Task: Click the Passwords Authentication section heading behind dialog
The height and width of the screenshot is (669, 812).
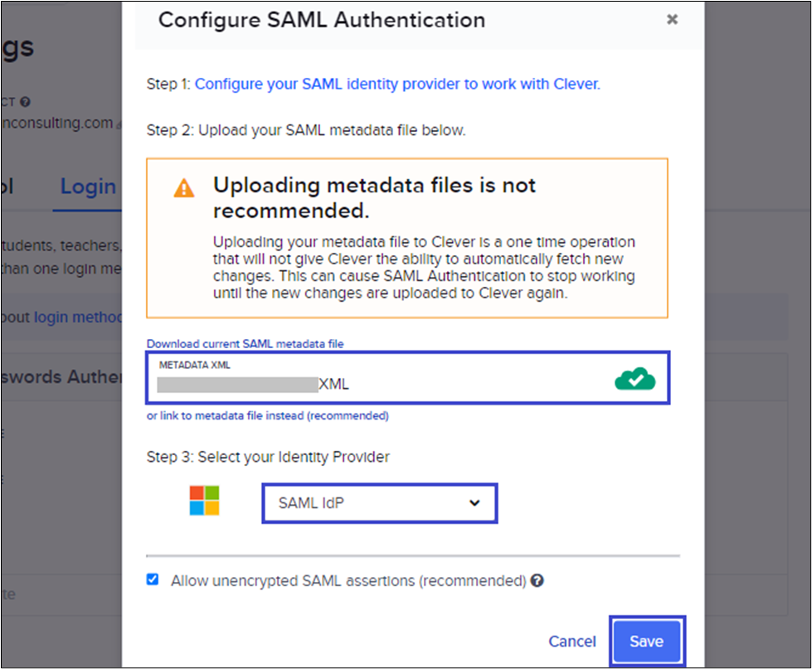Action: (61, 376)
